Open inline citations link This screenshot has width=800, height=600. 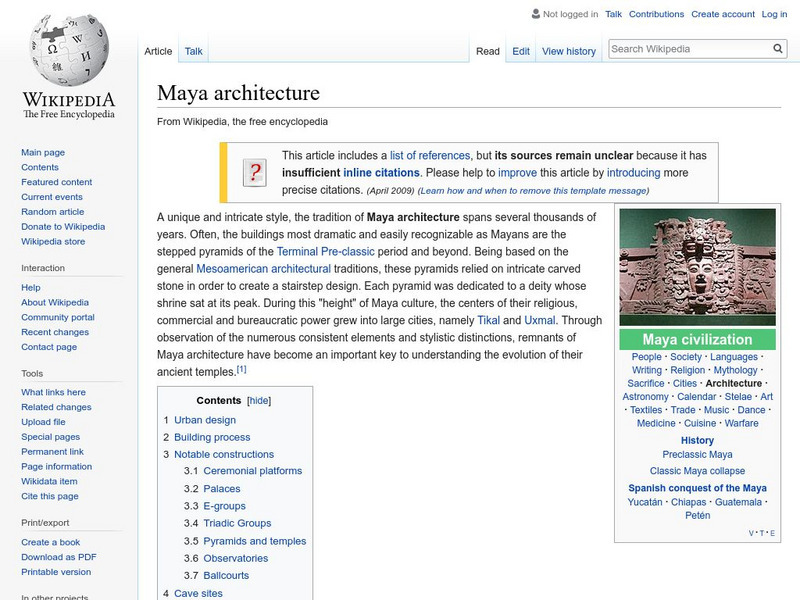(x=381, y=172)
